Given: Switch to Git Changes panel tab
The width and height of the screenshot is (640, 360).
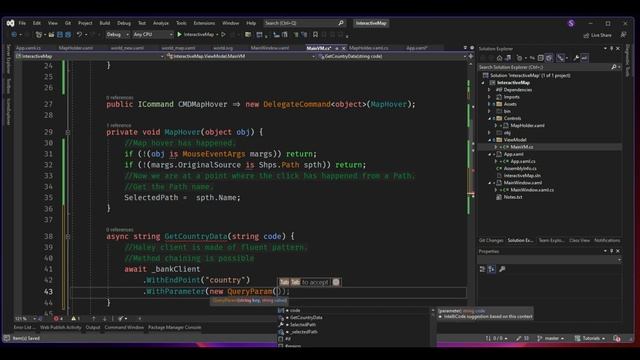Looking at the screenshot, I should tap(491, 240).
